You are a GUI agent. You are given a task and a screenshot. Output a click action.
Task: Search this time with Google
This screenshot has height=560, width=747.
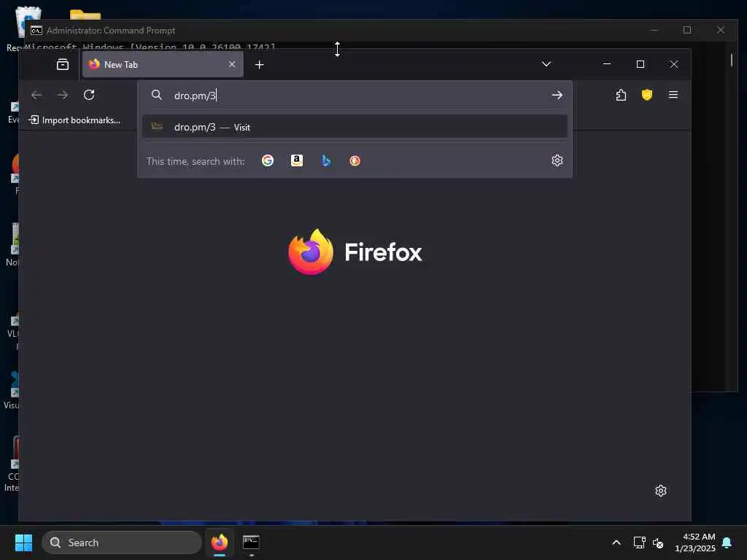(x=268, y=160)
